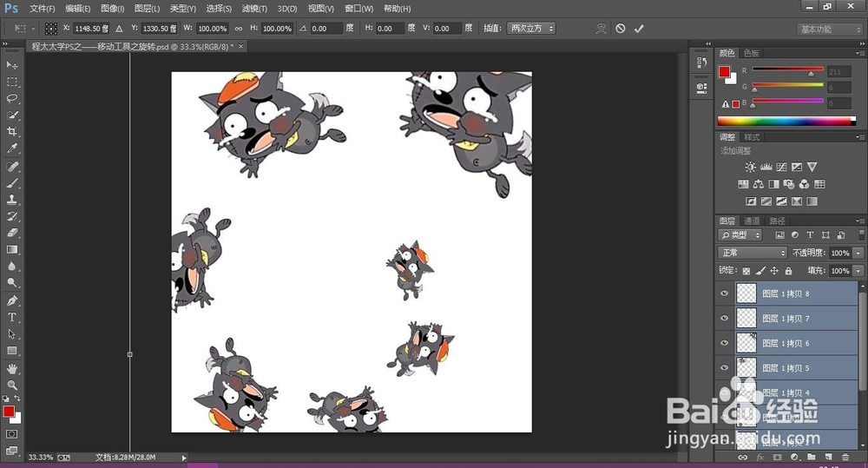Switch to the 通道 tab
The image size is (868, 468).
pyautogui.click(x=752, y=221)
